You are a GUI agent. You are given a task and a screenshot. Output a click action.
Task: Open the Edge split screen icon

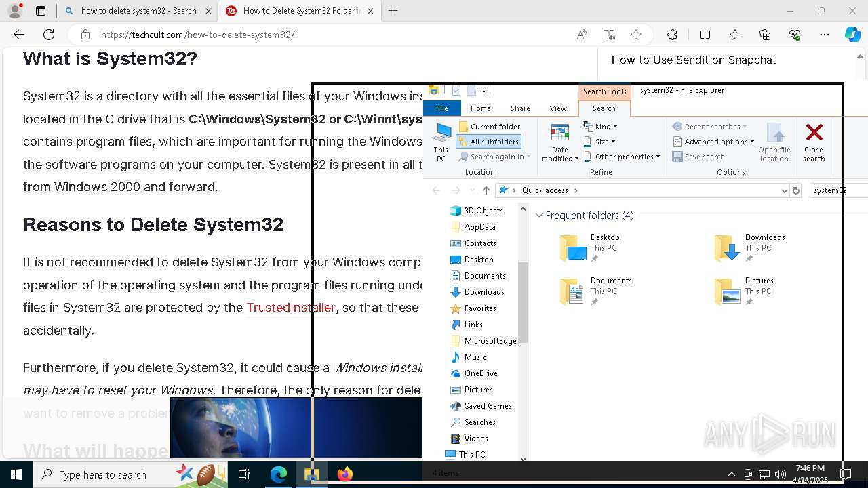[705, 35]
